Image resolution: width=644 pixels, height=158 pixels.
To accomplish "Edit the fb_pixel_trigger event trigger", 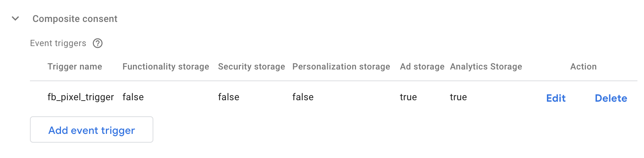I will pyautogui.click(x=556, y=98).
